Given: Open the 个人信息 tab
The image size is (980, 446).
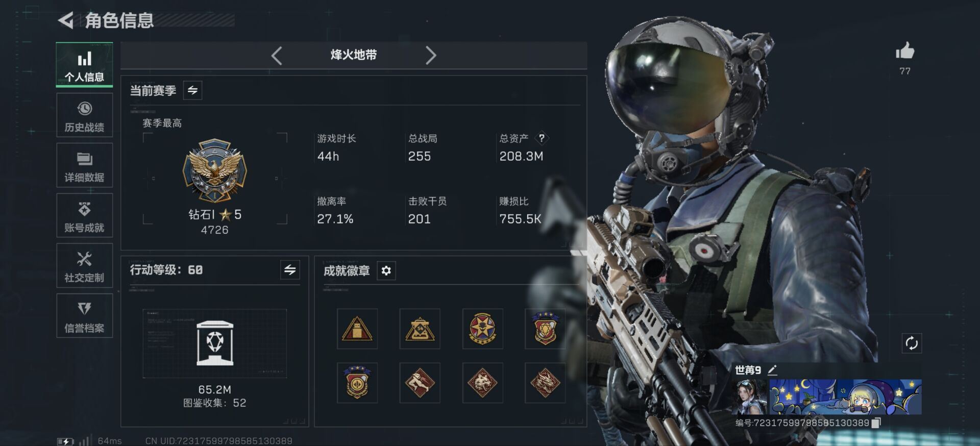Looking at the screenshot, I should tap(84, 65).
